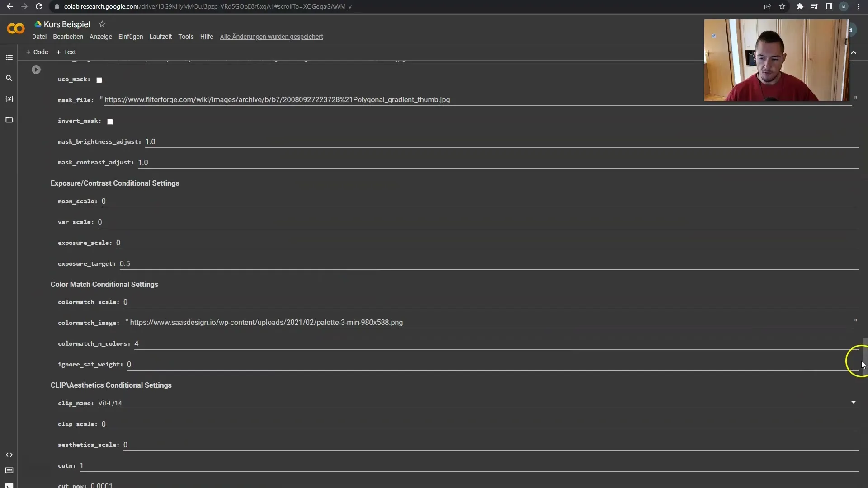Click 'CLIP\Aesthetics Conditional Settings' heading
The height and width of the screenshot is (488, 868).
coord(111,385)
